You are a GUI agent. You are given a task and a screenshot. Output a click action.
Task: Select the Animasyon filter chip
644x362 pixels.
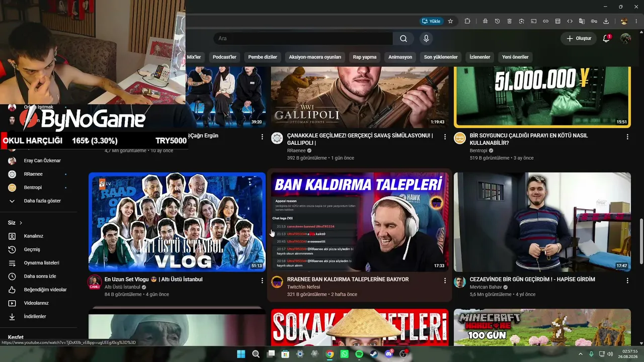point(400,57)
